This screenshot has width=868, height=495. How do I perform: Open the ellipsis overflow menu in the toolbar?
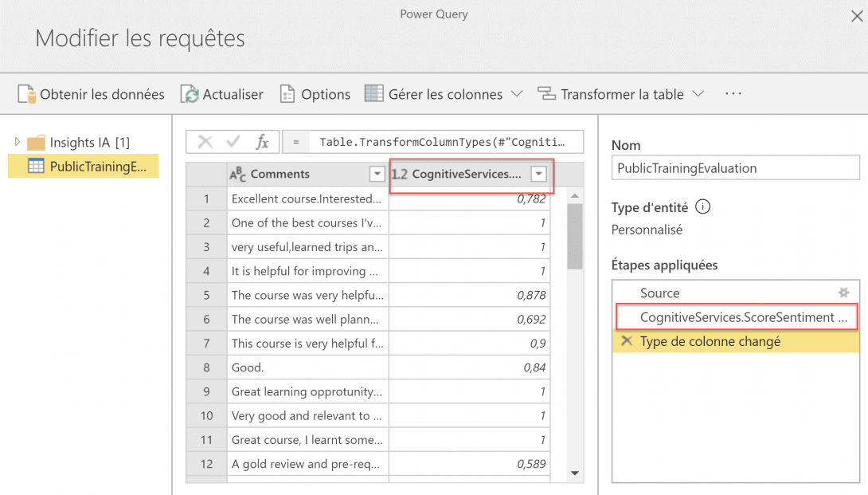733,93
